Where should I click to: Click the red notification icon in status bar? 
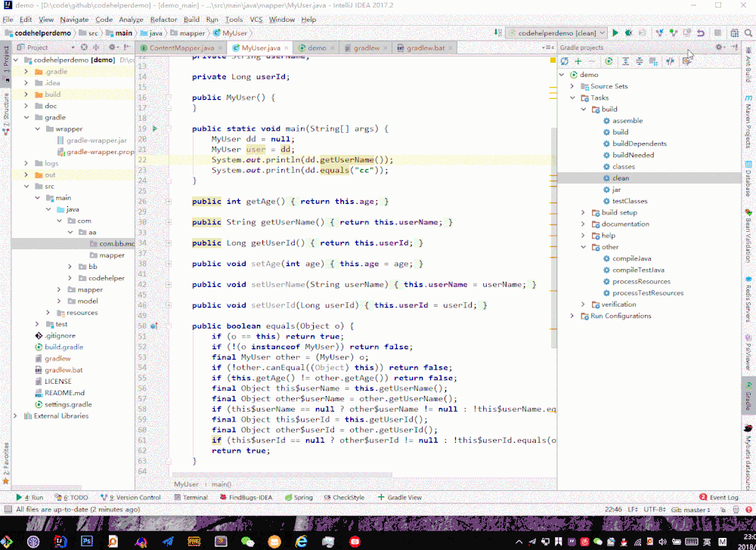(x=747, y=509)
